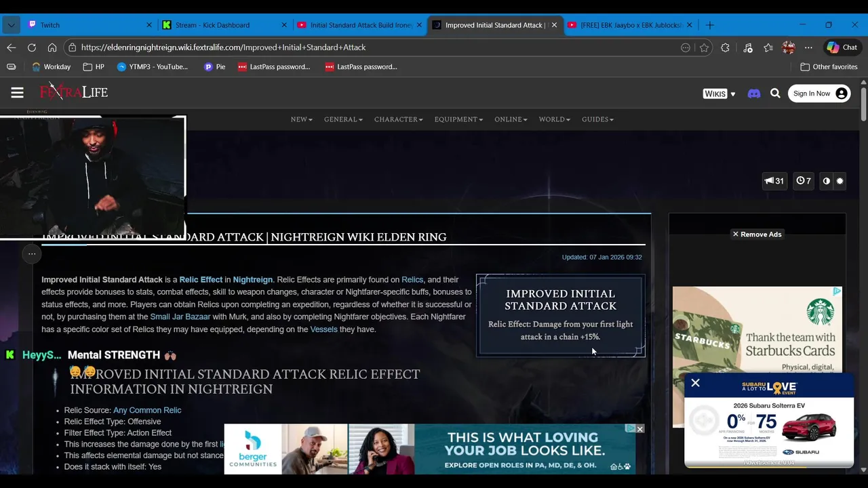
Task: Open the first LastPass password bookmark
Action: [x=273, y=66]
